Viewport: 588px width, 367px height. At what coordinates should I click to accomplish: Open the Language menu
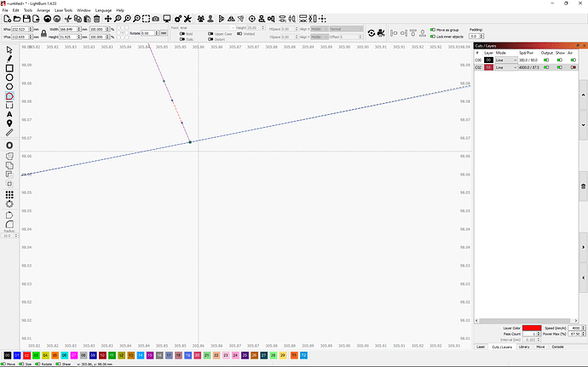[103, 10]
